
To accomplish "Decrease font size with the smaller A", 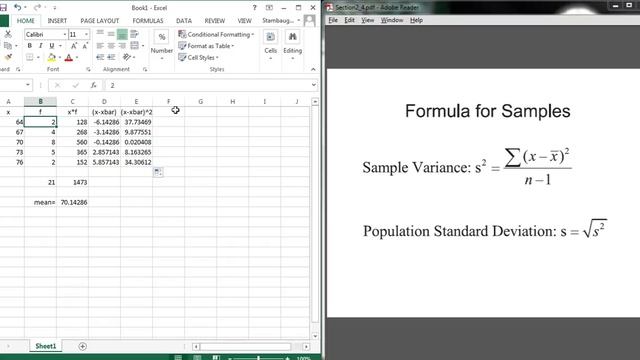I will [85, 46].
